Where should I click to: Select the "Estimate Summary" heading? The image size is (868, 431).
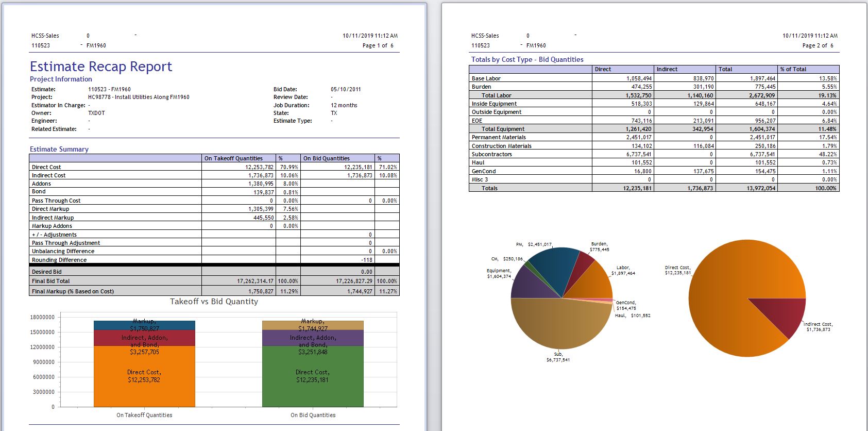(59, 149)
